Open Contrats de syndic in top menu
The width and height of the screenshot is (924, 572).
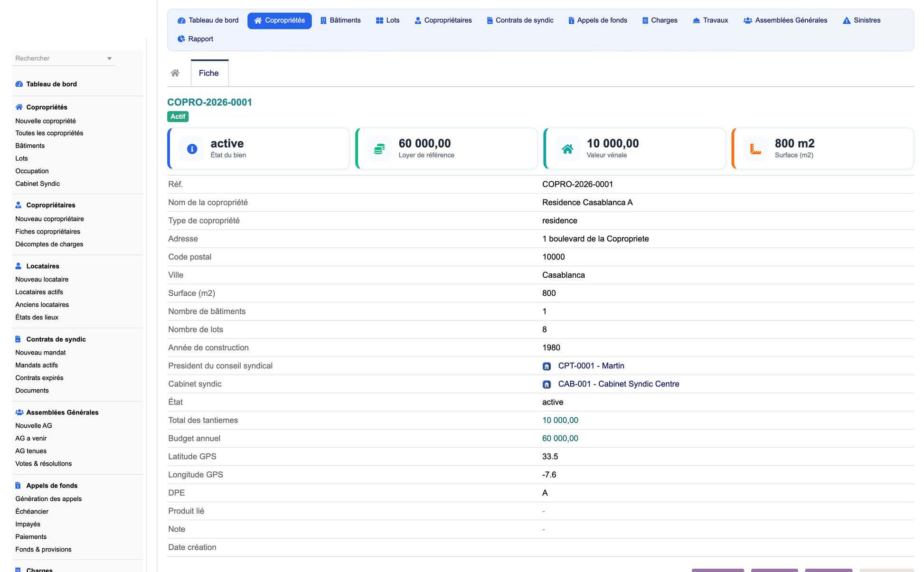520,20
